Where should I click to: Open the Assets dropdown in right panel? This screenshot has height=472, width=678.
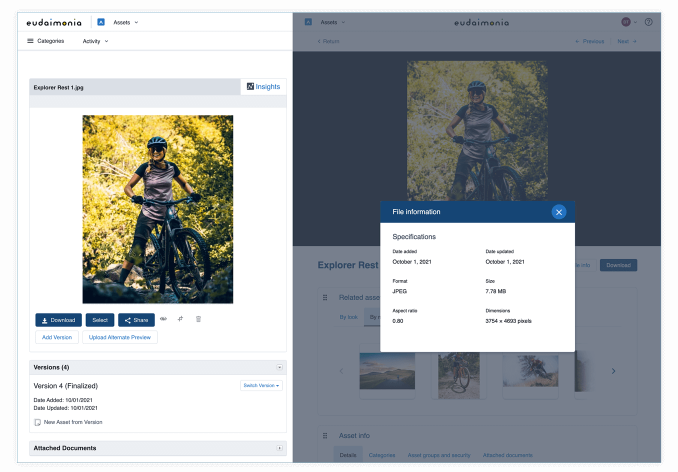(x=333, y=22)
